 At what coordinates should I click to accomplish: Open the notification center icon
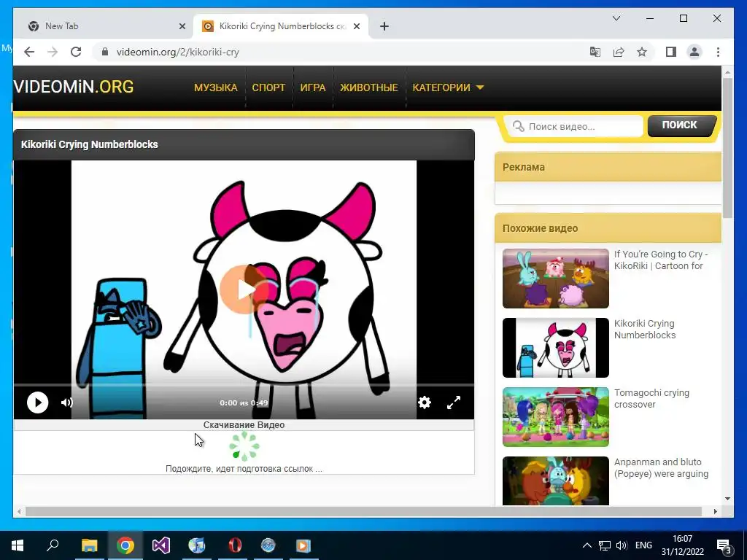(x=724, y=547)
